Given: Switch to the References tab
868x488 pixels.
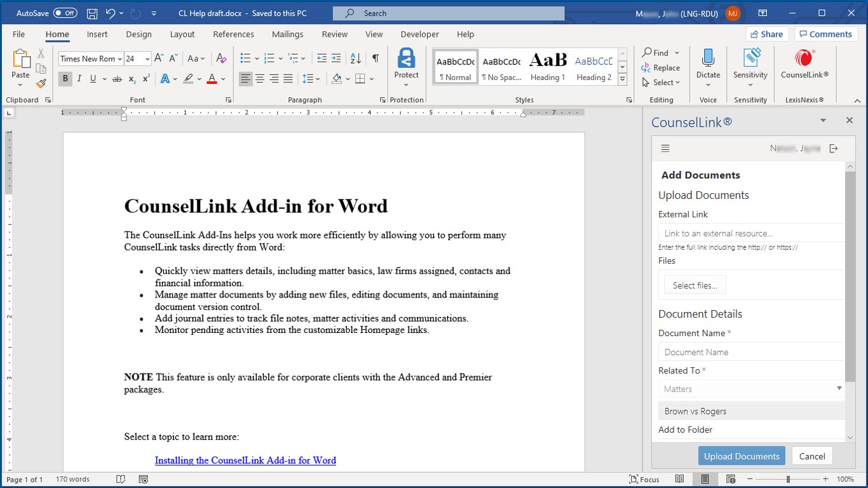Looking at the screenshot, I should click(x=233, y=34).
